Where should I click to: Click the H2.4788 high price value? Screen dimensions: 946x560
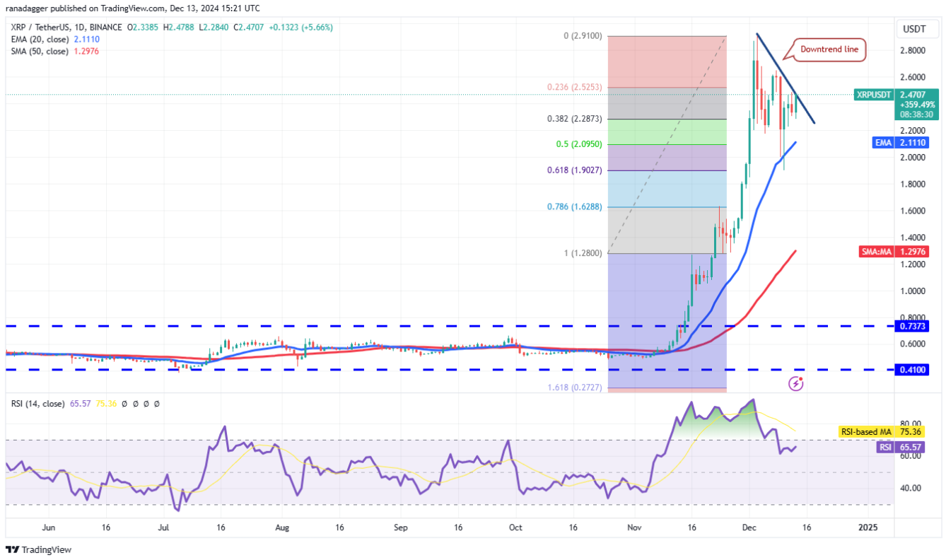click(180, 28)
